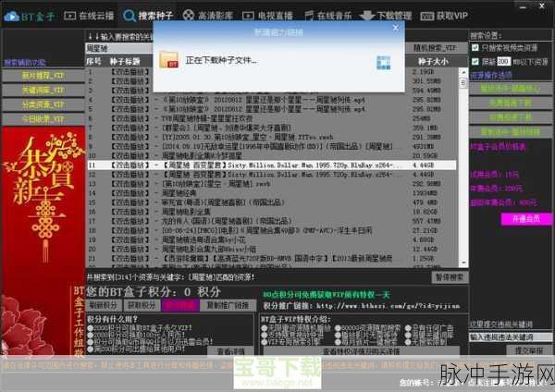Sort by the 种子标题 column header
Viewport: 555px width, 392px height.
pos(125,62)
